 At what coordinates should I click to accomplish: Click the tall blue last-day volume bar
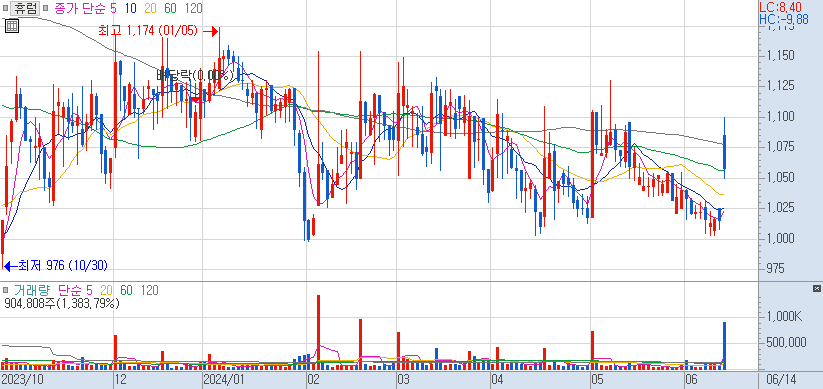(724, 346)
